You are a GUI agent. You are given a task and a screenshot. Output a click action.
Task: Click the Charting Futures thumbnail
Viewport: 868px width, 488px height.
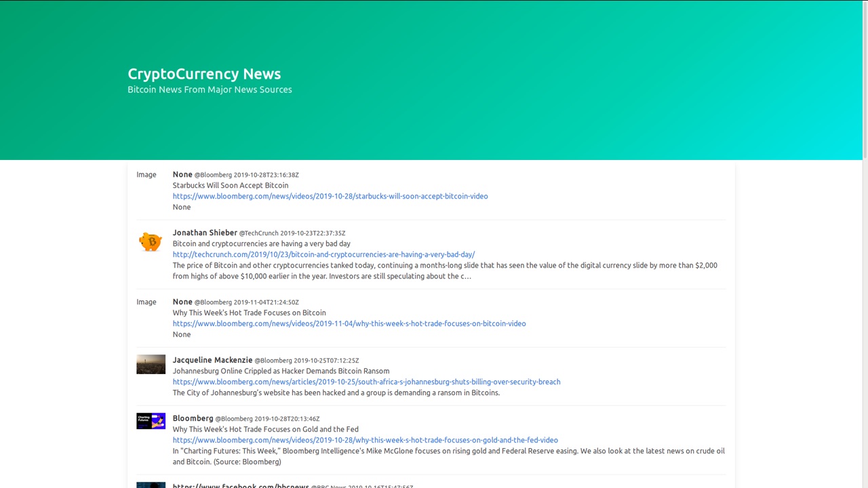pyautogui.click(x=151, y=422)
